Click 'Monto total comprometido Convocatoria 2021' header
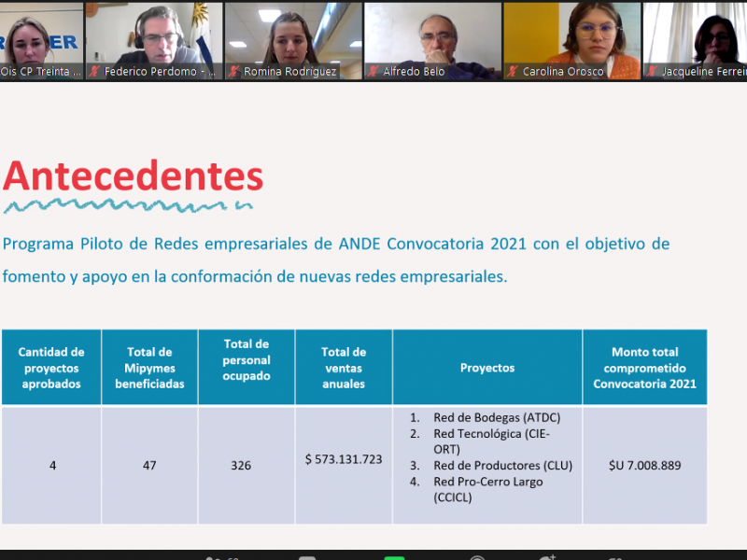 (x=644, y=368)
